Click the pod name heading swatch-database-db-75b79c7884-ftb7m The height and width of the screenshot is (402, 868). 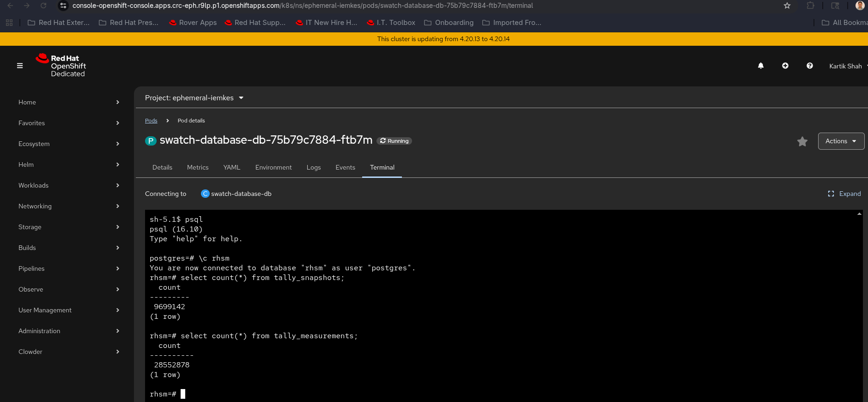point(266,140)
